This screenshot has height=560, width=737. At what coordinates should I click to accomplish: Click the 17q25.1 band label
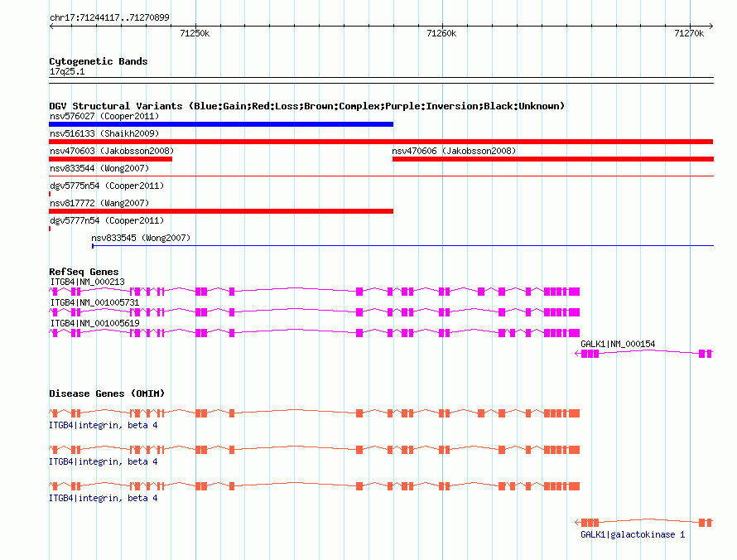click(67, 71)
